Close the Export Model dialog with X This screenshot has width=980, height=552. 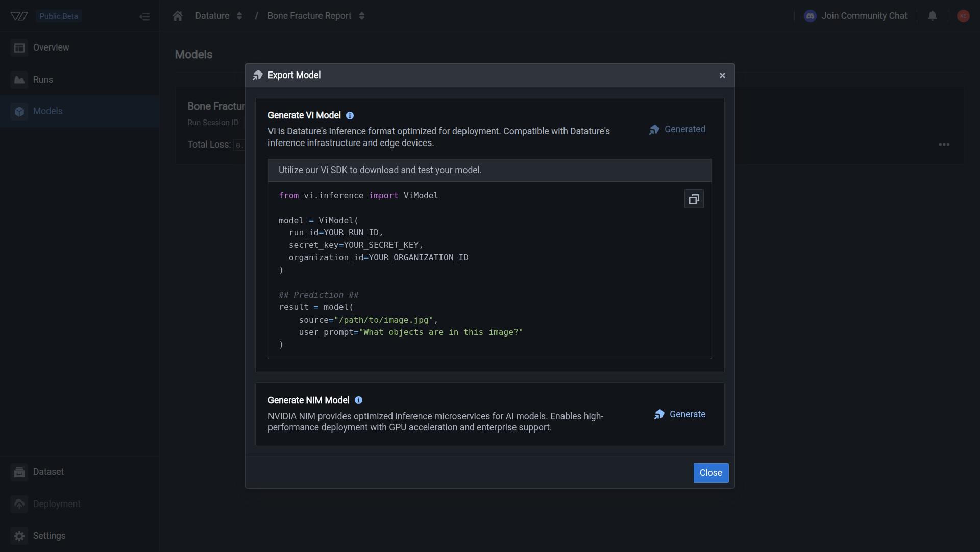pyautogui.click(x=722, y=75)
